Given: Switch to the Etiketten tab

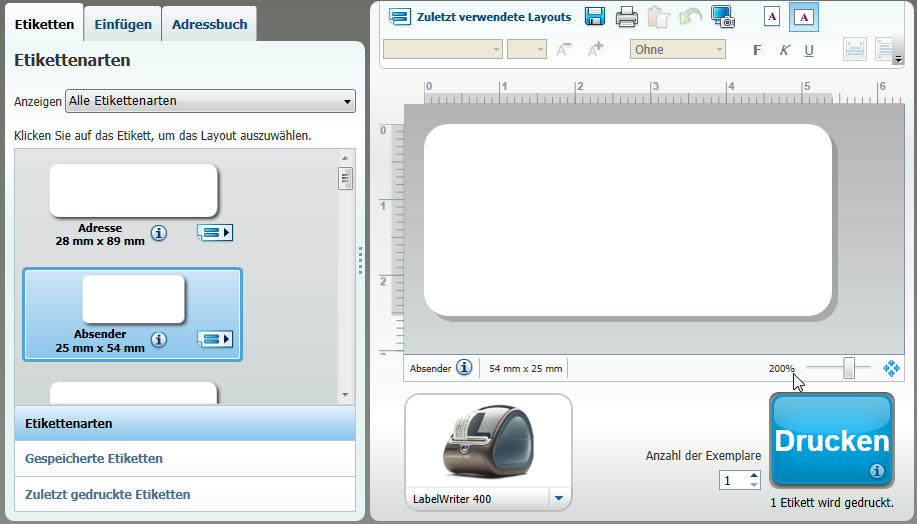Looking at the screenshot, I should click(x=44, y=24).
